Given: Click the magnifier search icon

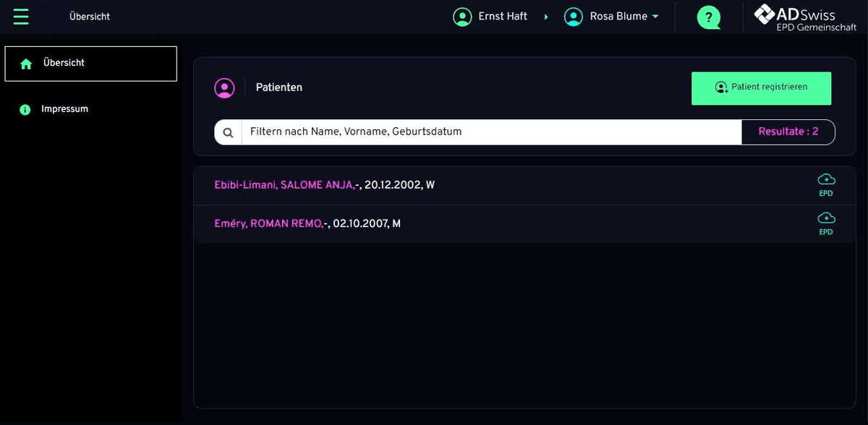Looking at the screenshot, I should point(228,132).
